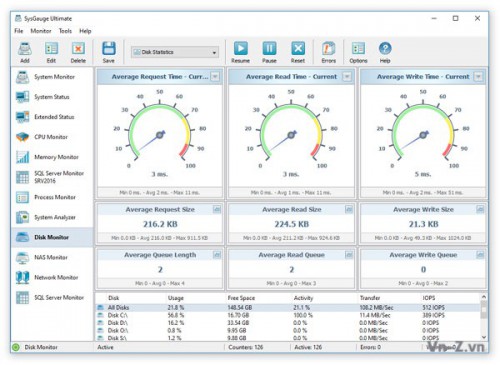Select System Monitor in the sidebar

(52, 77)
